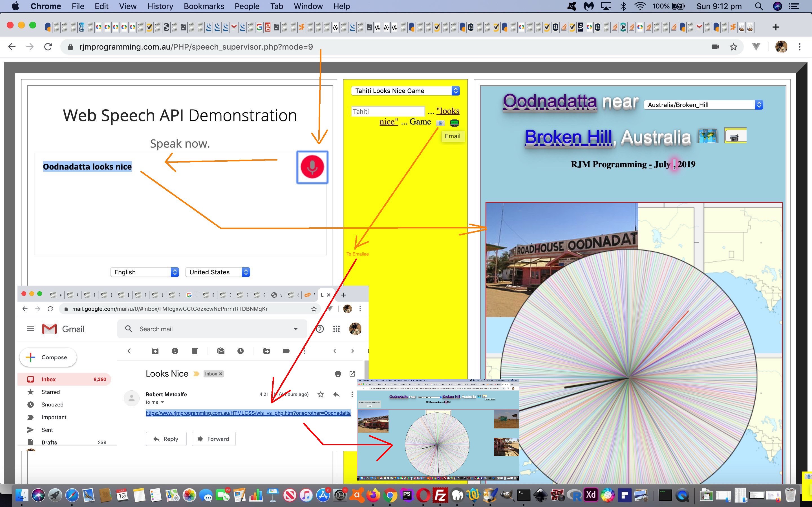The height and width of the screenshot is (507, 812).
Task: Select the United States dialect dropdown
Action: (x=217, y=272)
